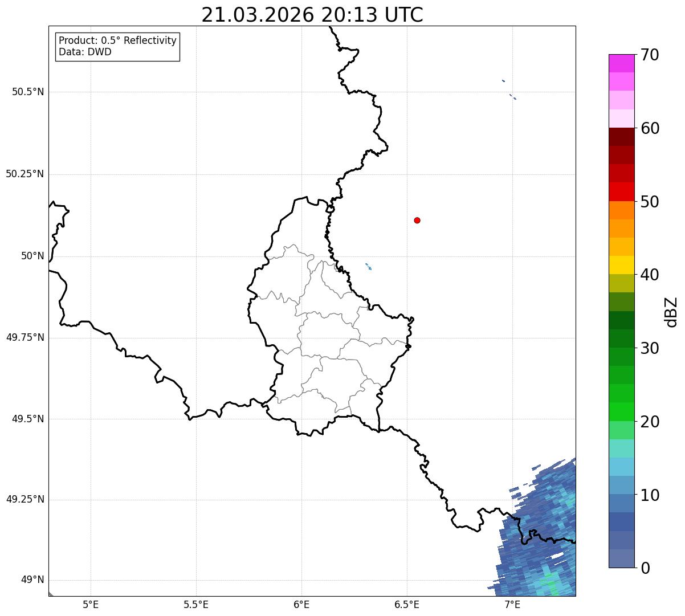The width and height of the screenshot is (685, 616).
Task: Click the plot title 21.03.2026 20:13 UTC
Action: pos(312,15)
